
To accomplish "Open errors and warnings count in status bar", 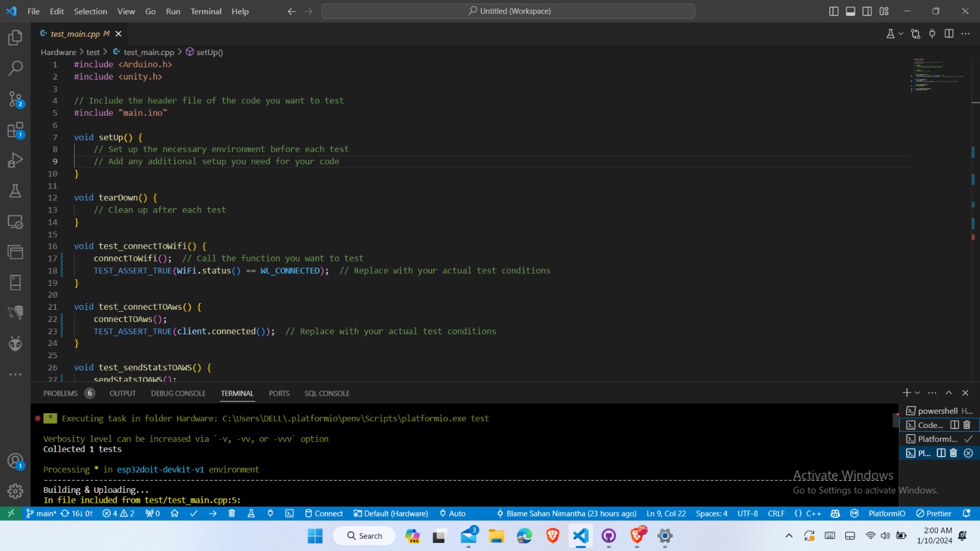I will coord(118,514).
